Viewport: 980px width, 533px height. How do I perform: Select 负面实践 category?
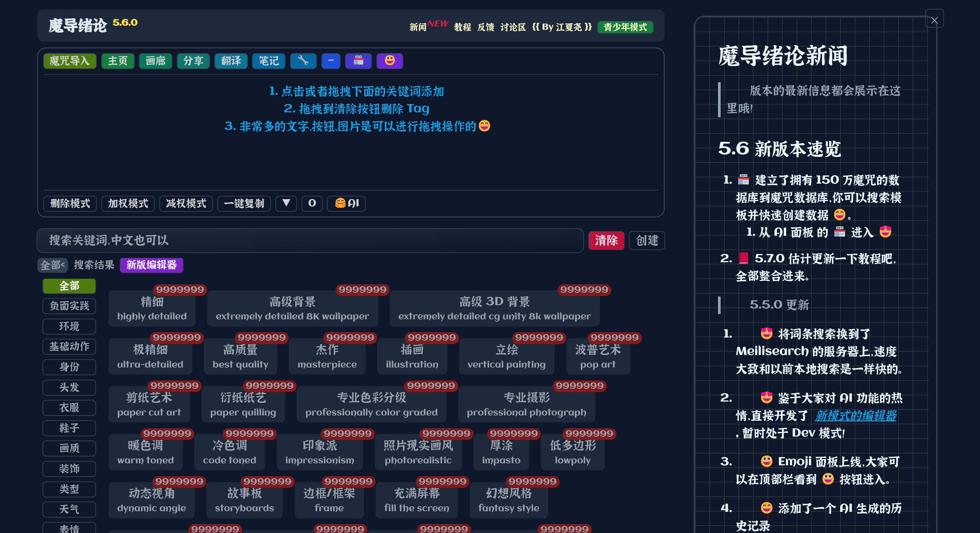(69, 306)
